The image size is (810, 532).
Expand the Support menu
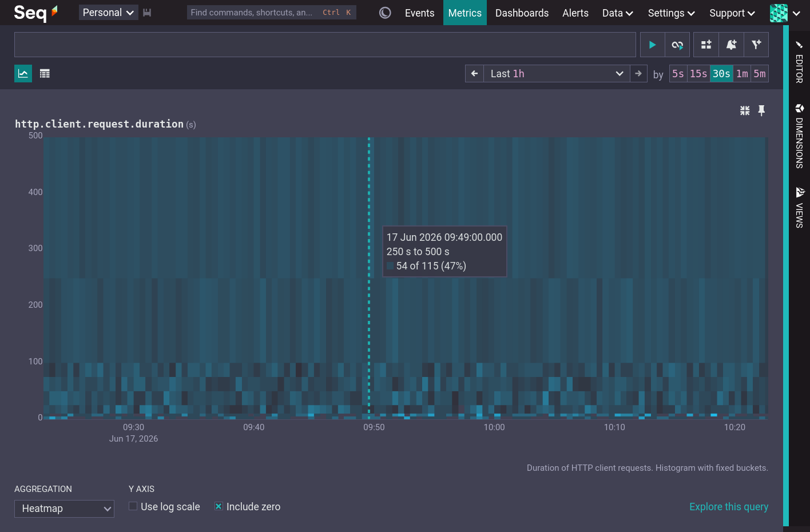click(x=732, y=13)
